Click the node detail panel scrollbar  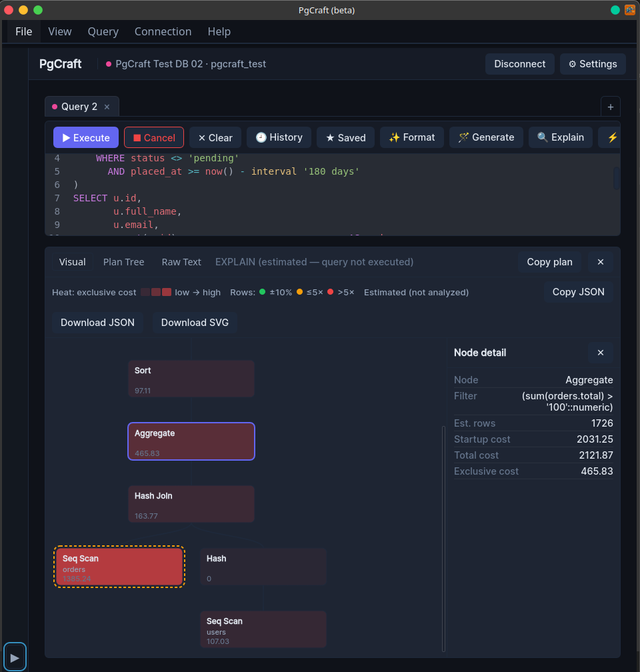point(444,539)
